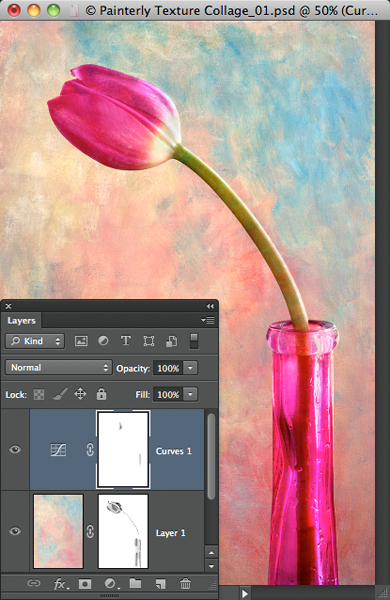Filter for adjustment layers icon

(103, 341)
